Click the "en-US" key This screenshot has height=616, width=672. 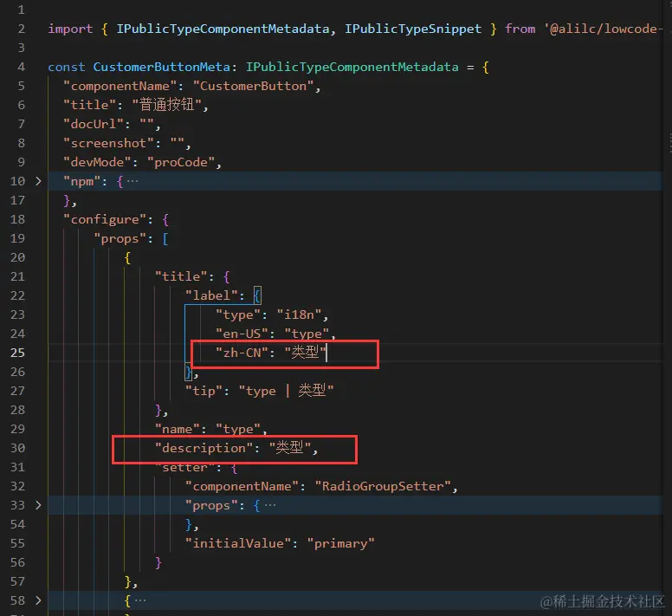(x=242, y=334)
